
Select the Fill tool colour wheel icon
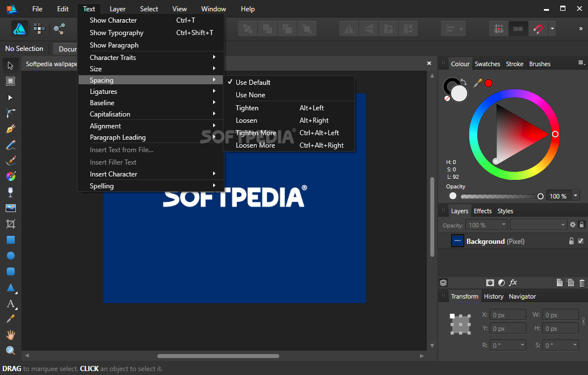tap(11, 176)
